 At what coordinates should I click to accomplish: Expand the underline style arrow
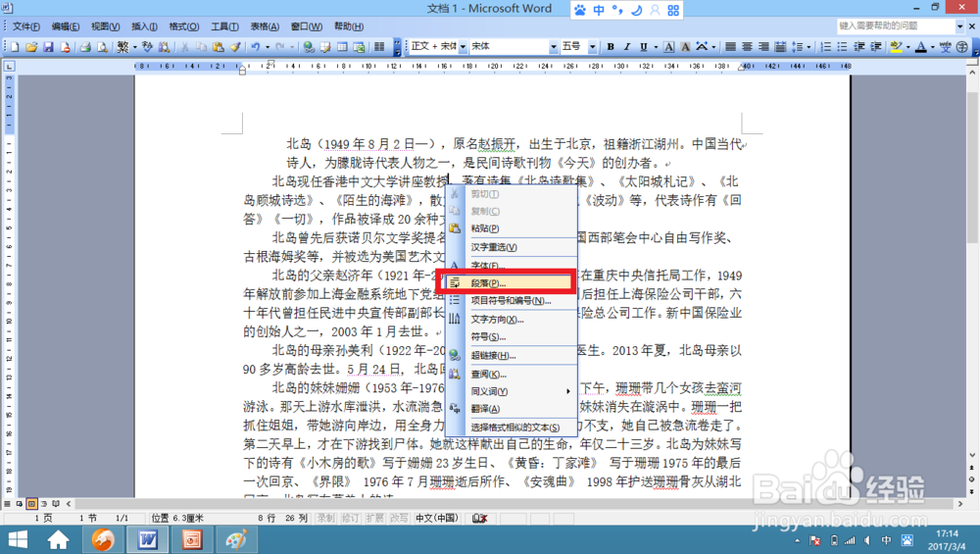[x=656, y=47]
